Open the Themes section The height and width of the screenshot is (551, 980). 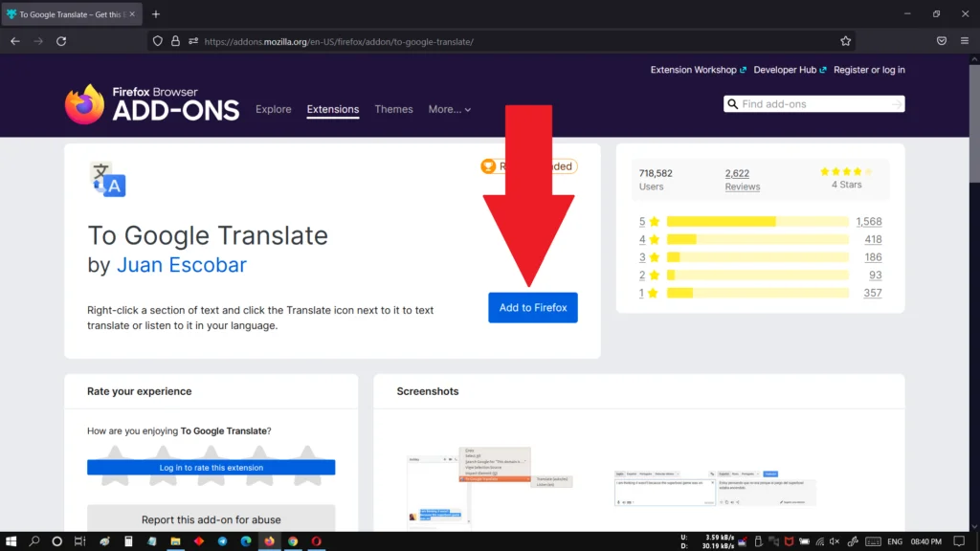coord(393,109)
